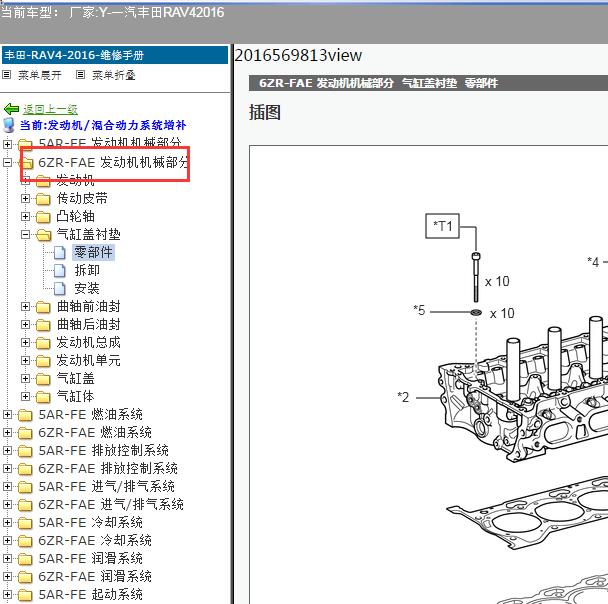Select the 零部件 page item

tap(93, 252)
